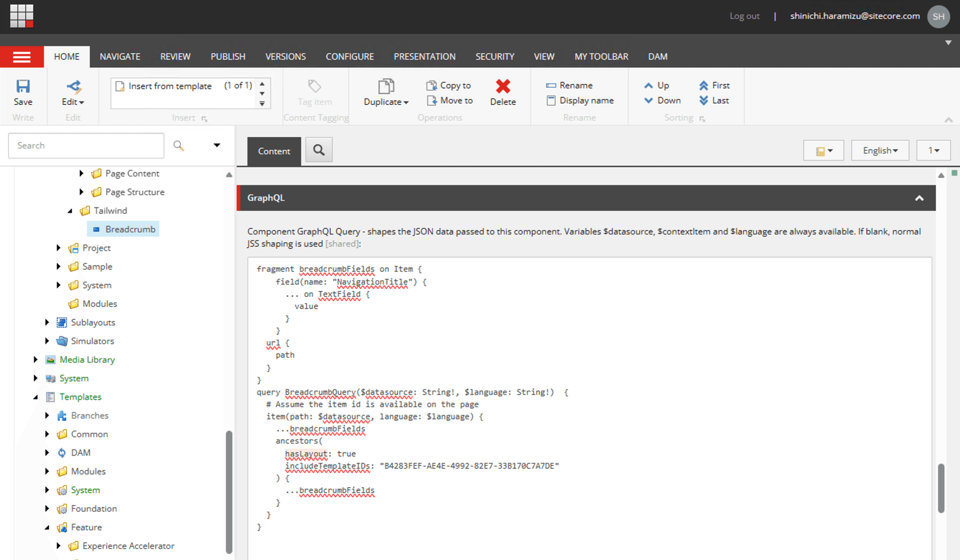Open the English language dropdown
Screen dimensions: 960x560
pyautogui.click(x=880, y=151)
